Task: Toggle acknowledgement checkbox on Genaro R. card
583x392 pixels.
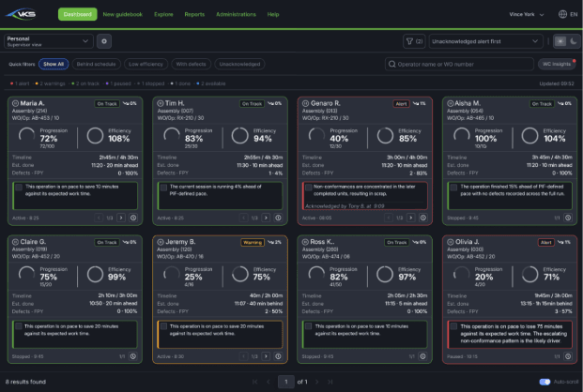Action: click(308, 188)
